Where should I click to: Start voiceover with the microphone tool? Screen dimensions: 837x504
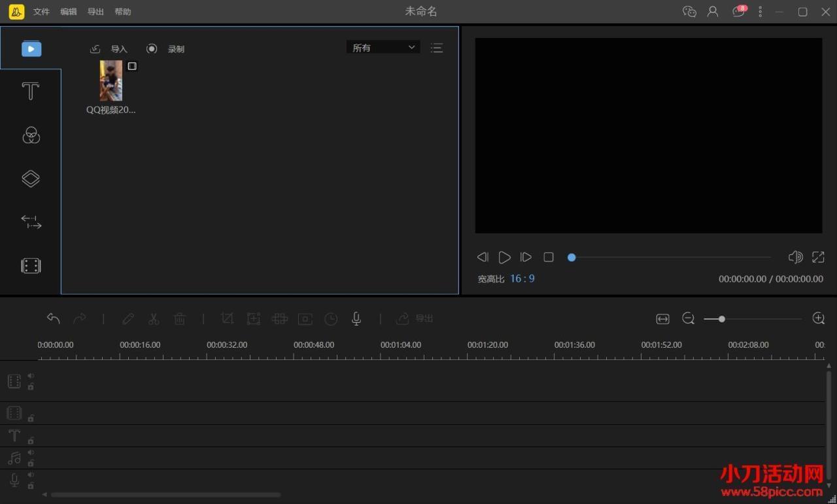(356, 318)
